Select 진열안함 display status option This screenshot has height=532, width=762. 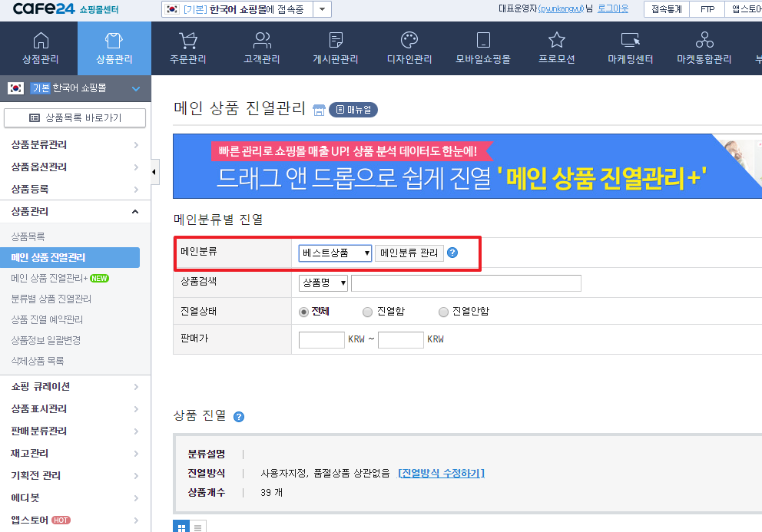443,312
